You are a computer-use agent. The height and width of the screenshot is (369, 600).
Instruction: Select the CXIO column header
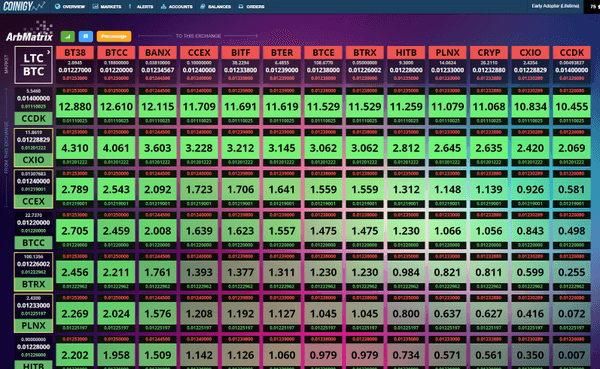pos(530,52)
